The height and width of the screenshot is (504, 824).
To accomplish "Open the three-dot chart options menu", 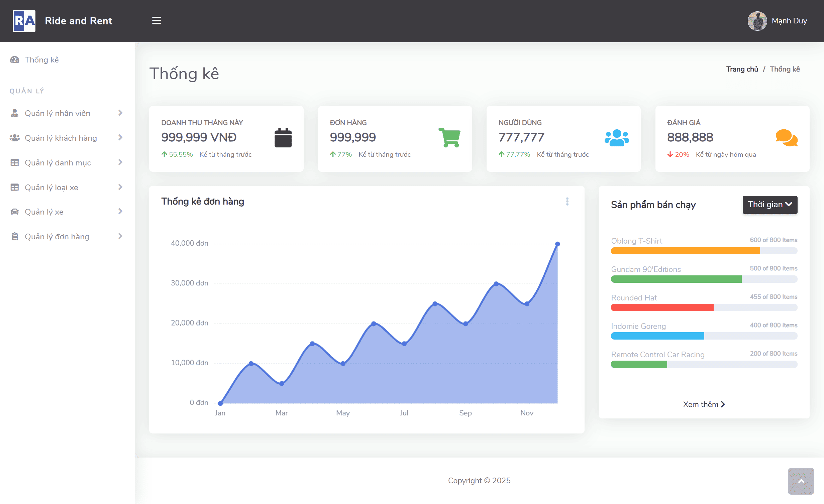I will [567, 202].
